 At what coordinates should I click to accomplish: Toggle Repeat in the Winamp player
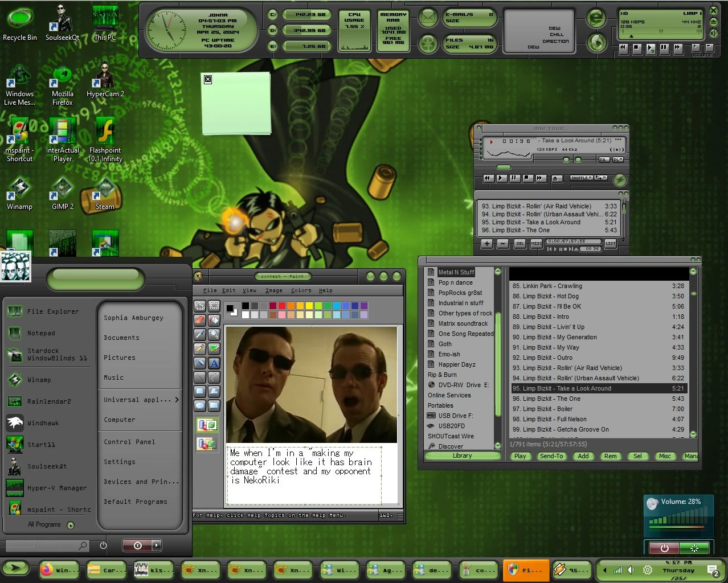pos(600,178)
